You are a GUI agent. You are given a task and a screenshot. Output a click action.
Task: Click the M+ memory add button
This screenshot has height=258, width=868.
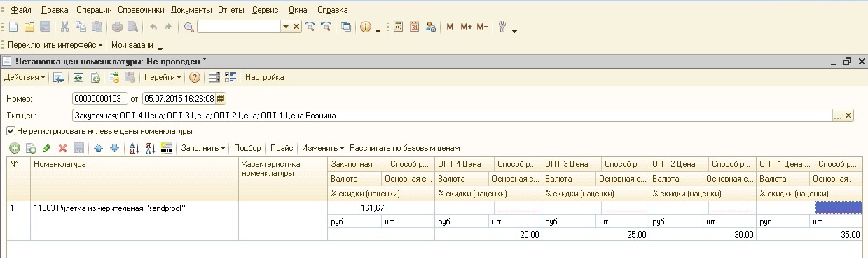pos(467,27)
